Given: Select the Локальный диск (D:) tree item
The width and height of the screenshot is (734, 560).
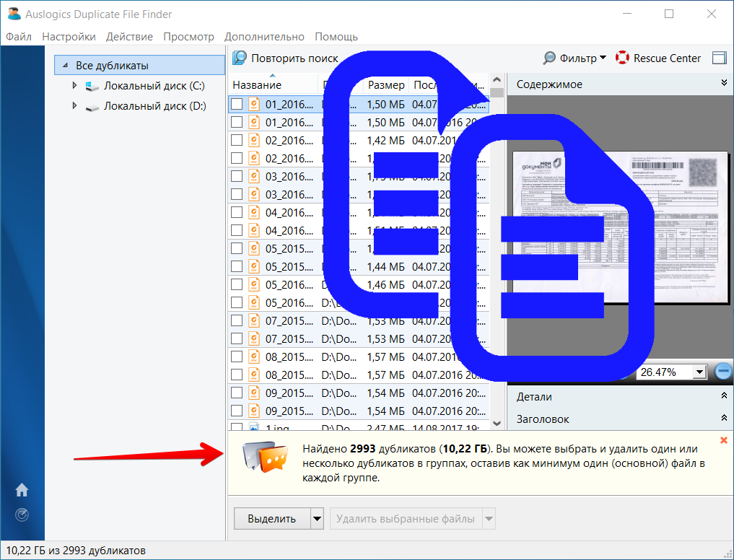Looking at the screenshot, I should (155, 106).
